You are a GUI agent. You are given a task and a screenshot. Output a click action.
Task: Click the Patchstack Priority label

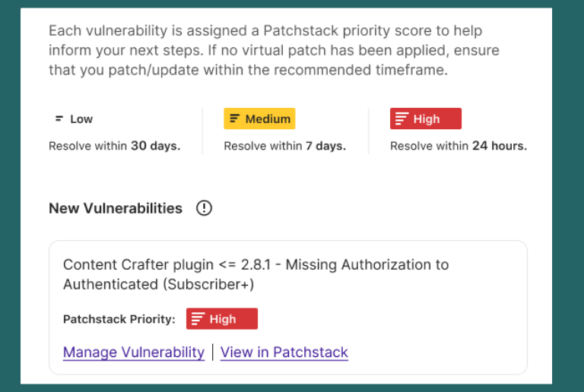pos(119,319)
